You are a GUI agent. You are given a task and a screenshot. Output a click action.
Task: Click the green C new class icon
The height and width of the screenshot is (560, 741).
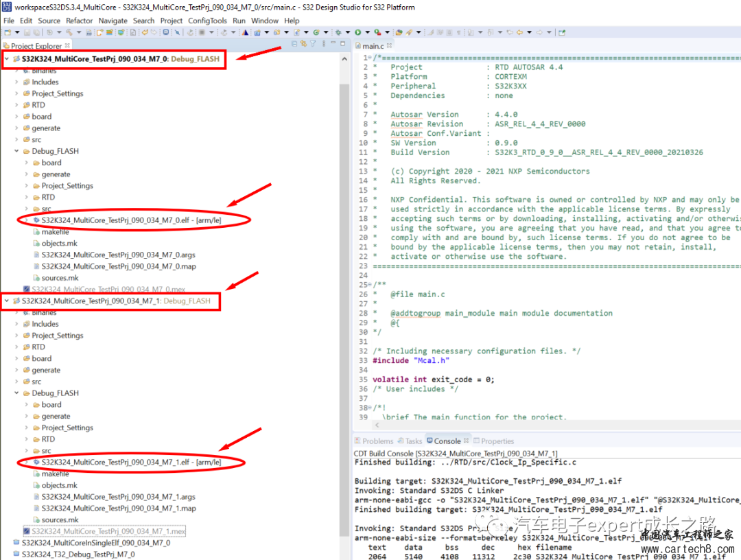pyautogui.click(x=316, y=33)
